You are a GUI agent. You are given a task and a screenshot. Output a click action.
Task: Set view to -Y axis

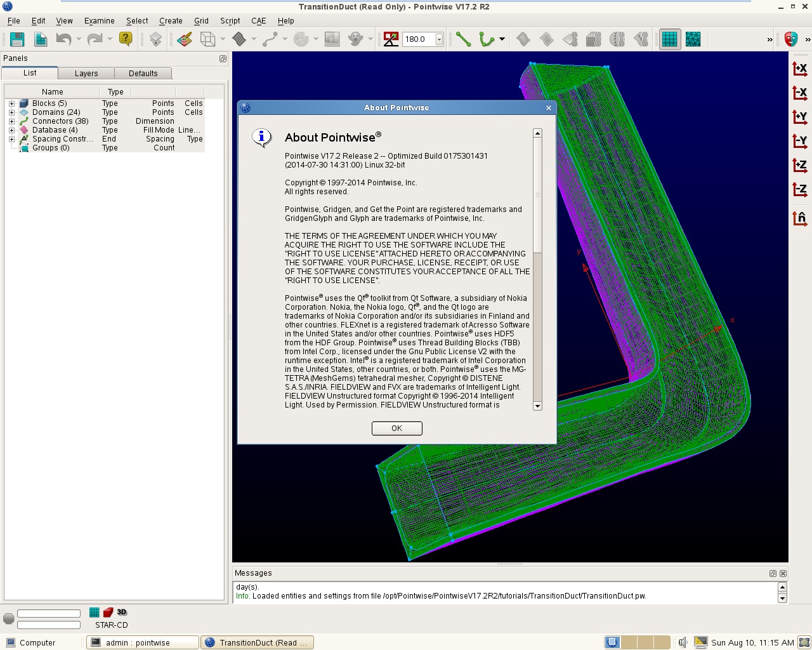800,141
